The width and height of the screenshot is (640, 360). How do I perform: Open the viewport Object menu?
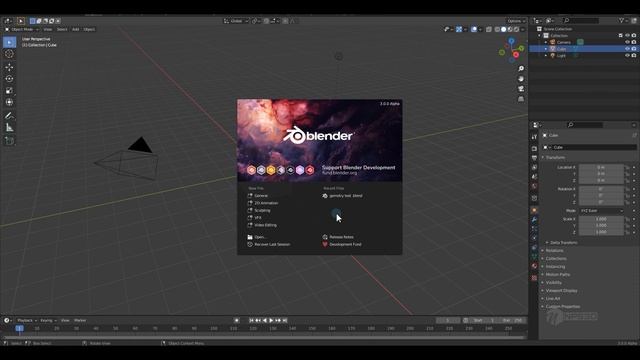pyautogui.click(x=89, y=29)
